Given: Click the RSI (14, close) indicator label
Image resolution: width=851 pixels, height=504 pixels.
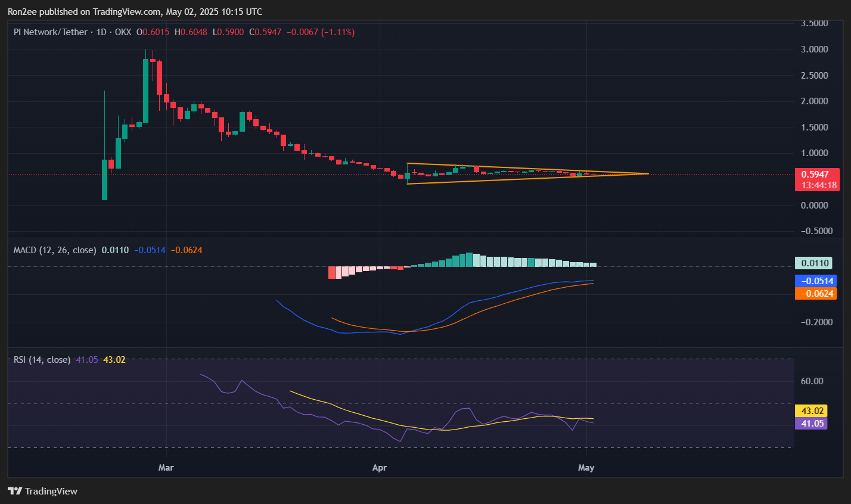Looking at the screenshot, I should [42, 360].
